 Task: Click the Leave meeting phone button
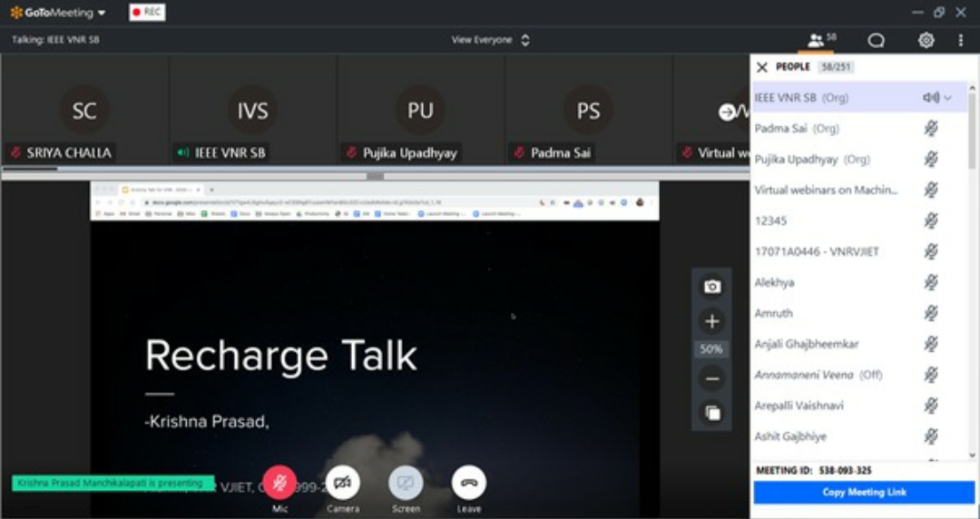[x=469, y=484]
